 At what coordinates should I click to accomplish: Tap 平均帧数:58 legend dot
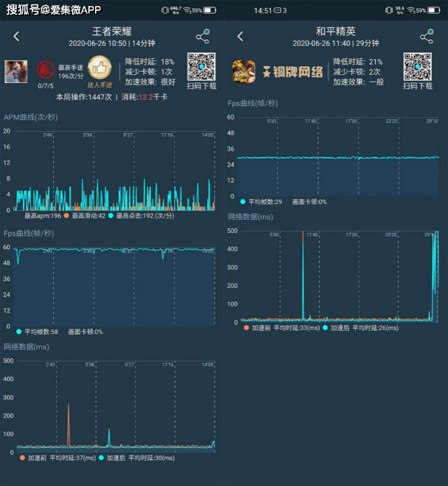coord(19,331)
